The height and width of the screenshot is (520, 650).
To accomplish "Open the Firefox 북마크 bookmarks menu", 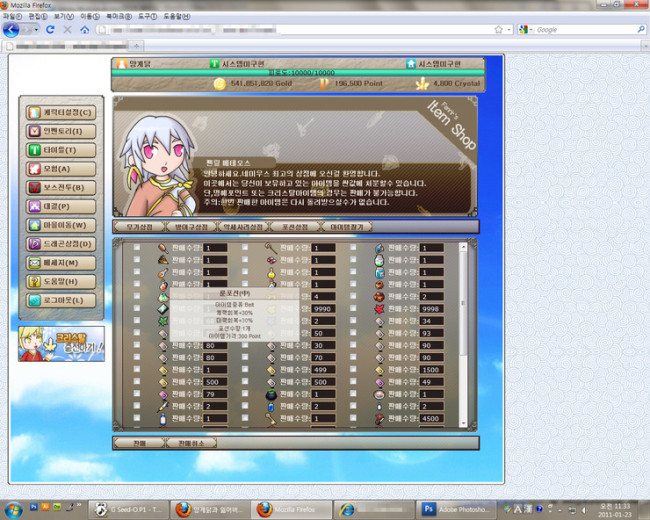I will coord(119,16).
